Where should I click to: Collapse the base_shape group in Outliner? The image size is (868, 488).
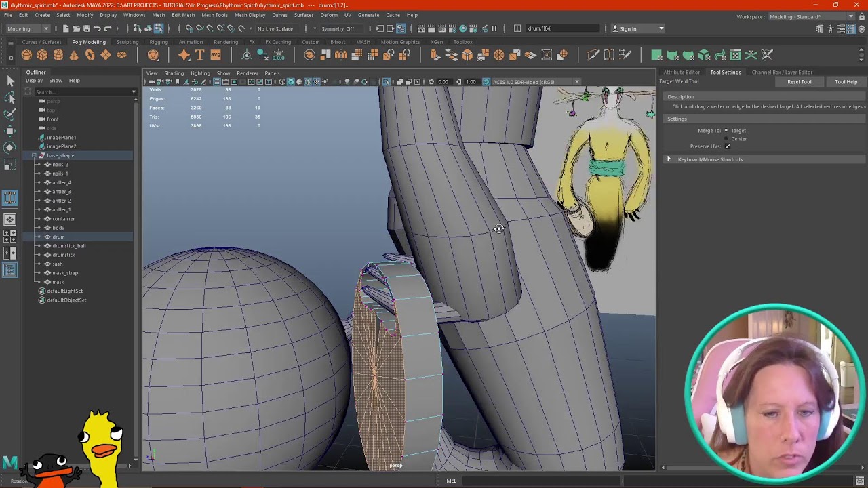click(34, 155)
